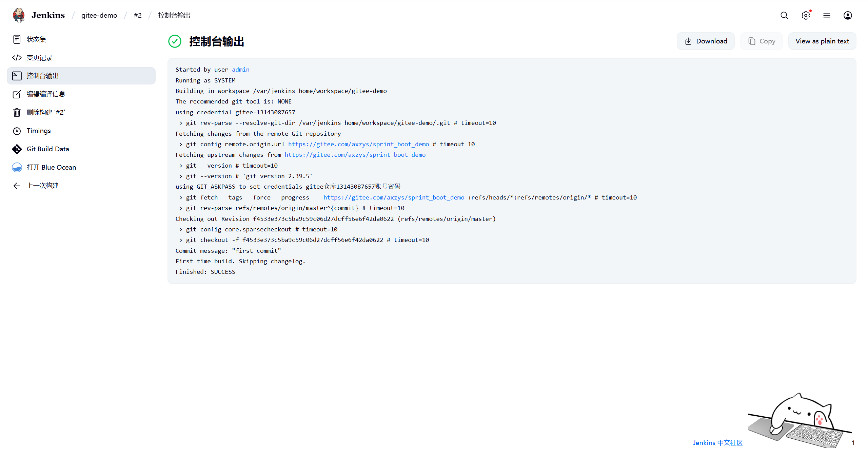Click the back arrow icon for 上一次构建
Image resolution: width=868 pixels, height=457 pixels.
pyautogui.click(x=17, y=186)
